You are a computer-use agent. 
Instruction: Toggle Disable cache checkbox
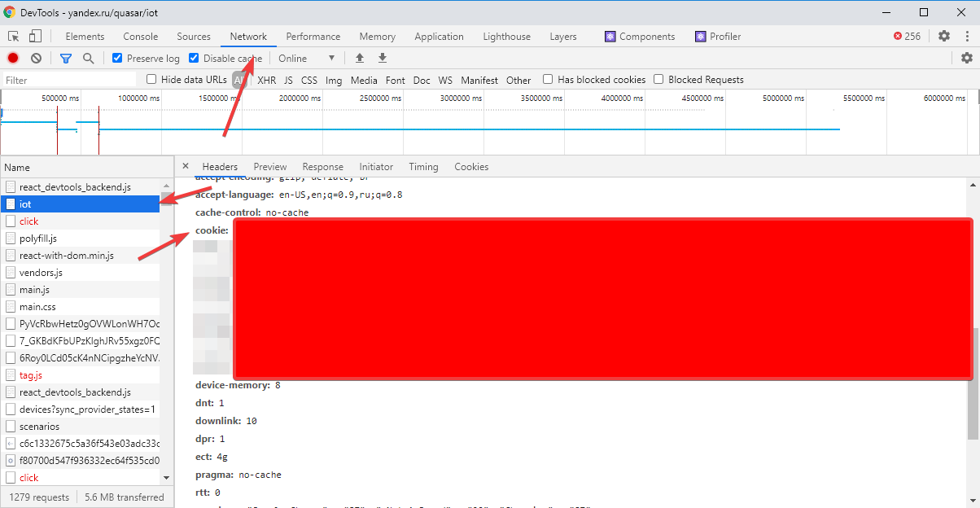(x=194, y=58)
